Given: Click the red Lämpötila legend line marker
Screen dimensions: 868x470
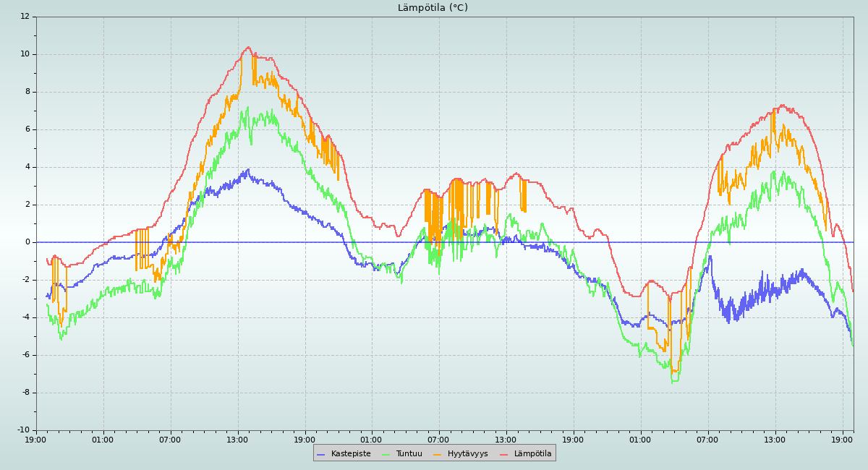Looking at the screenshot, I should point(504,454).
